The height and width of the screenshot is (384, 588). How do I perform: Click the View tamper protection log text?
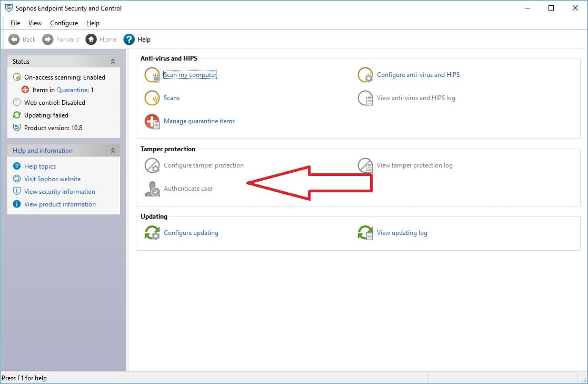pos(414,165)
